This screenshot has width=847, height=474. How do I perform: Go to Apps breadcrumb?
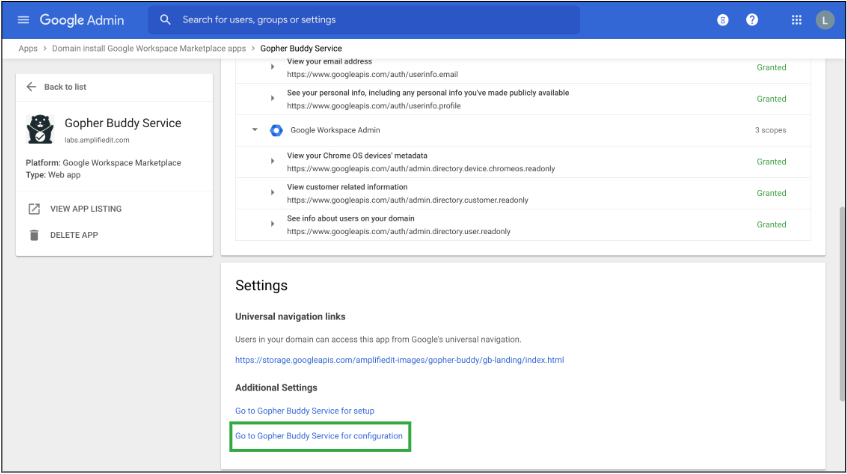pyautogui.click(x=28, y=49)
